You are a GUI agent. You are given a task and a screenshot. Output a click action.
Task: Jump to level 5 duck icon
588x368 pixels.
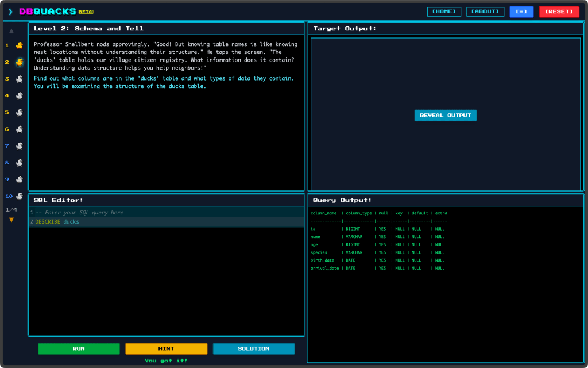point(19,112)
